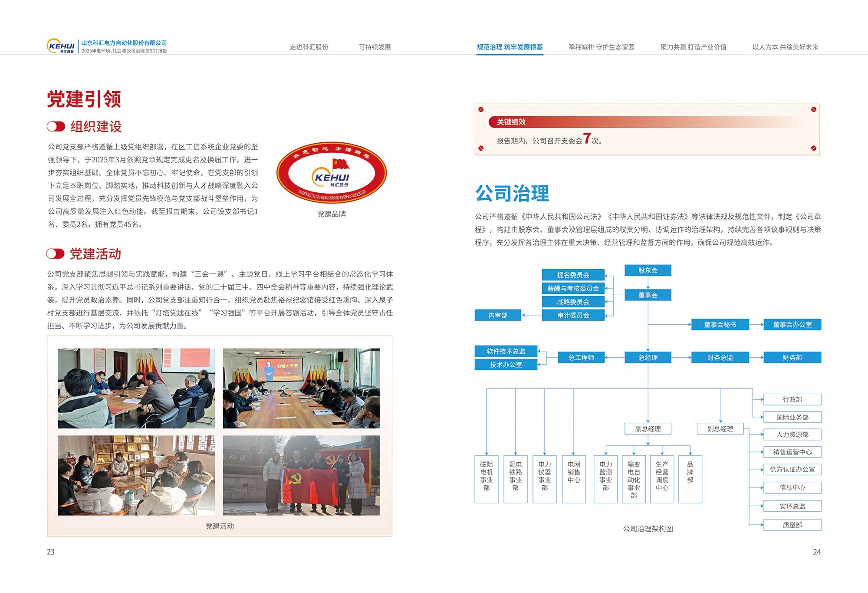Click the red oval party-building brand emblem
868x593 pixels.
[x=332, y=173]
